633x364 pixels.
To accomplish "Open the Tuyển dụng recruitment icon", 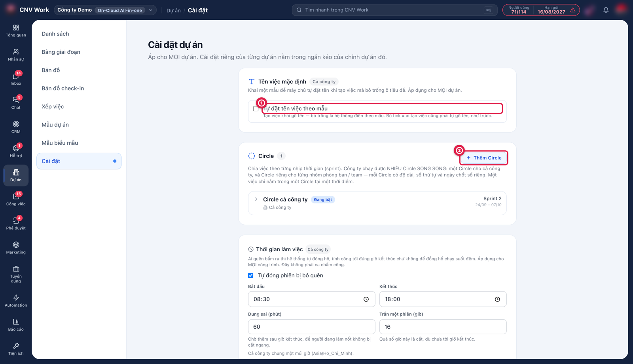I will coord(16,275).
